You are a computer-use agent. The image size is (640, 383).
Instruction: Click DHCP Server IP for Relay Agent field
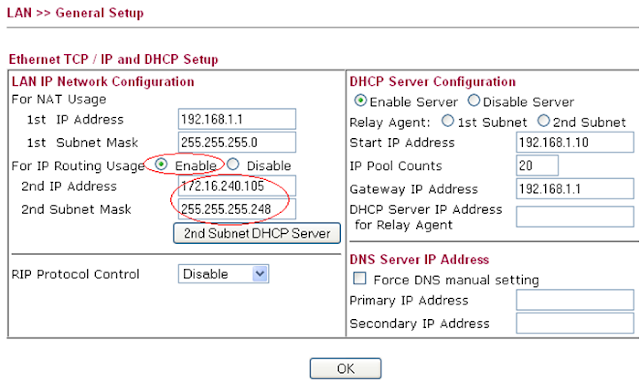[575, 216]
